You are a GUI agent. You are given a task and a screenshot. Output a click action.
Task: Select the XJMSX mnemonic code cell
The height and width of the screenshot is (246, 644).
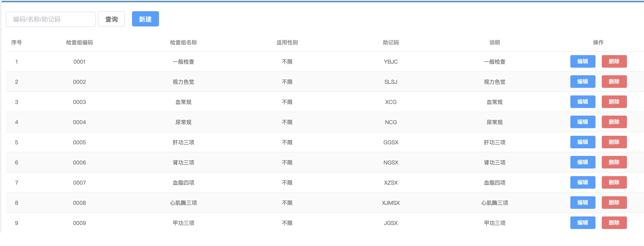[x=391, y=203]
